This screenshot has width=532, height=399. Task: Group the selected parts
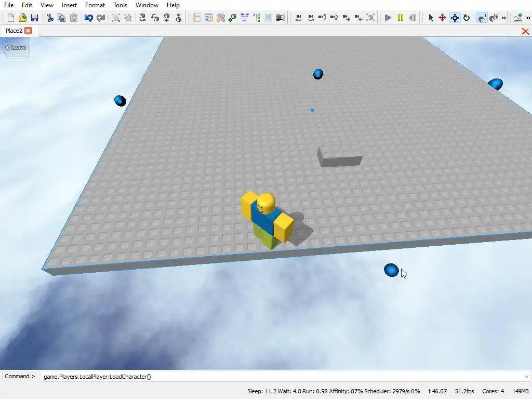[x=116, y=18]
